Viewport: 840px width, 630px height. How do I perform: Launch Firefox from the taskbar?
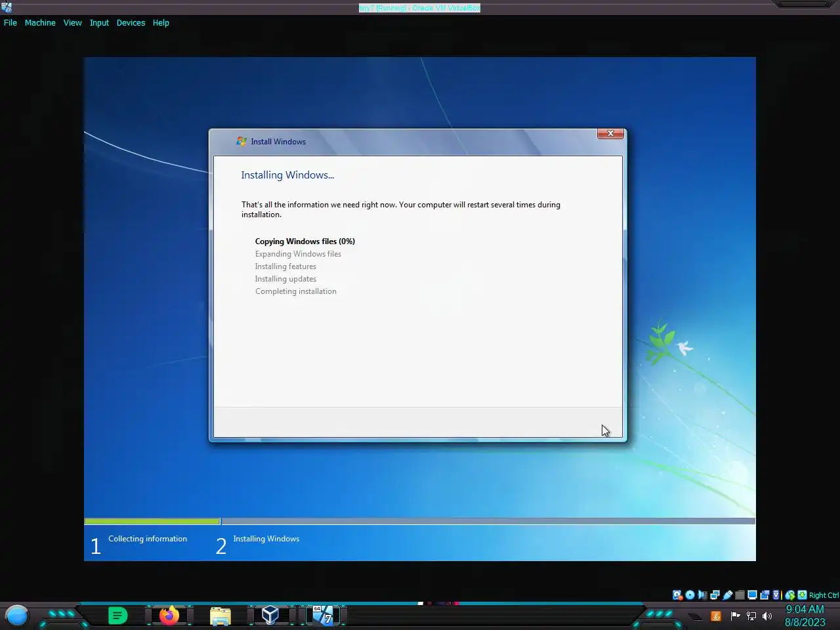(x=169, y=616)
